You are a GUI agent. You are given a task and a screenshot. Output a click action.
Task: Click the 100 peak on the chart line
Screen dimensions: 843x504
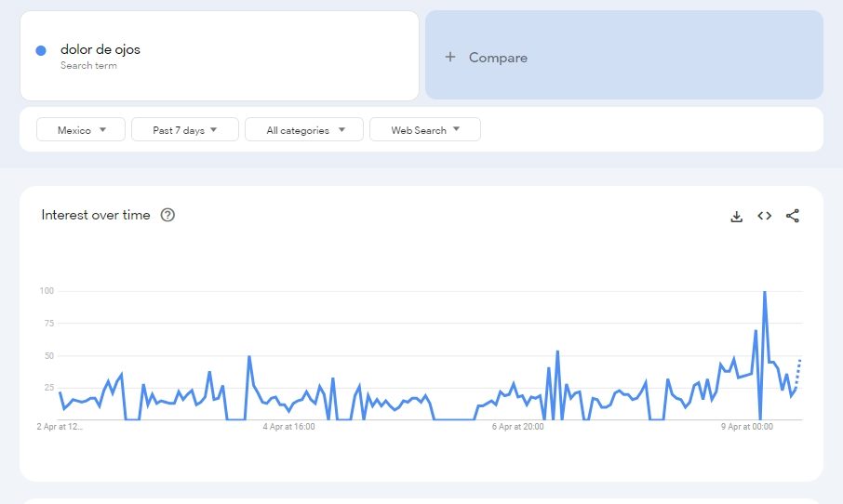[765, 292]
